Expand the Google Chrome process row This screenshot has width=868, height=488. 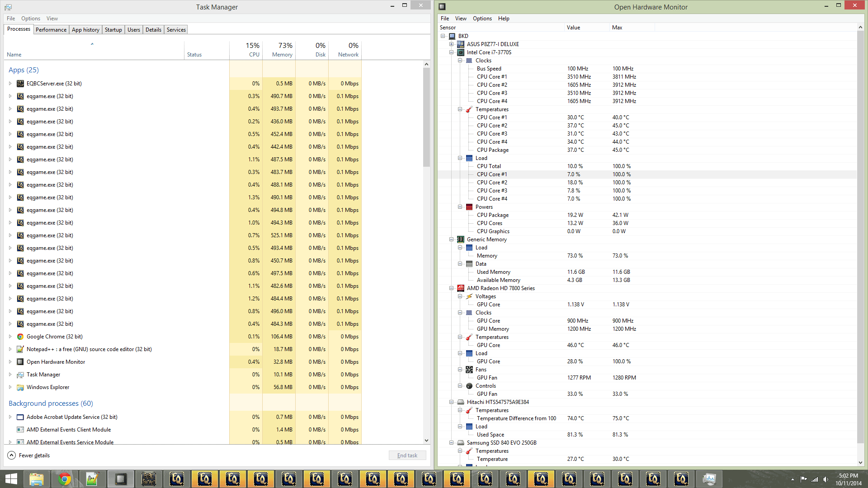pos(10,337)
